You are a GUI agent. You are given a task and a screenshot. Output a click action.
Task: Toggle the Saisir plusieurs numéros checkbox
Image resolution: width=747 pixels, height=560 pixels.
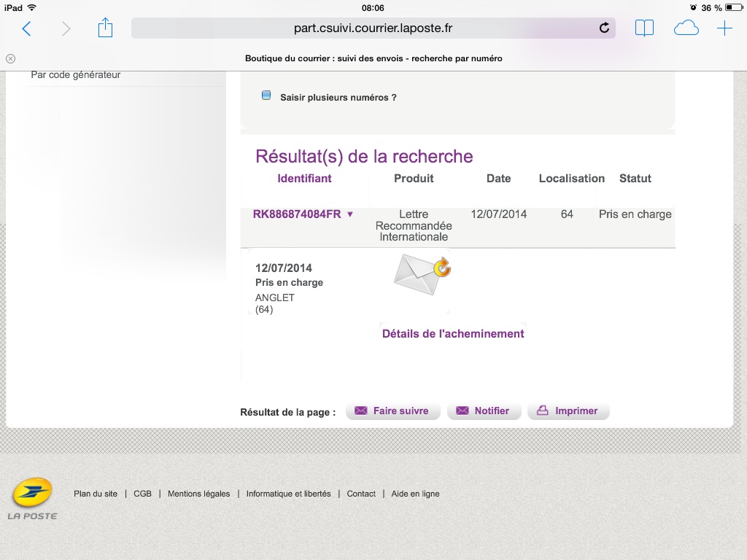click(266, 96)
